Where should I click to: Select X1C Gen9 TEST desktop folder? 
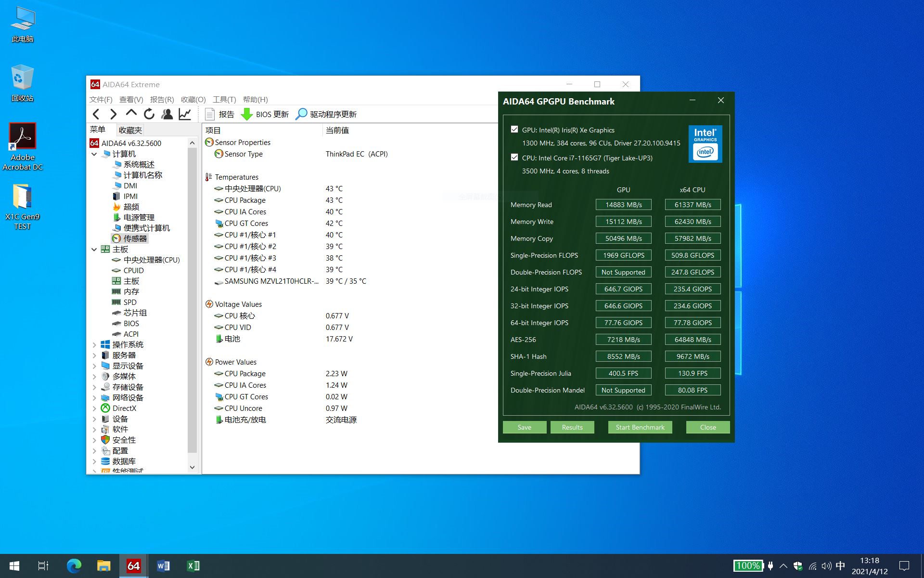pos(23,207)
